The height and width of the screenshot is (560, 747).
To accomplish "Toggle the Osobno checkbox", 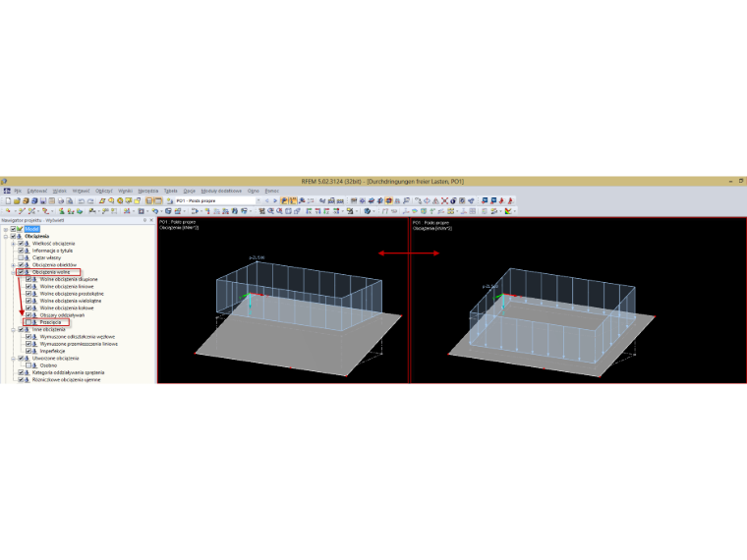I will (x=29, y=365).
